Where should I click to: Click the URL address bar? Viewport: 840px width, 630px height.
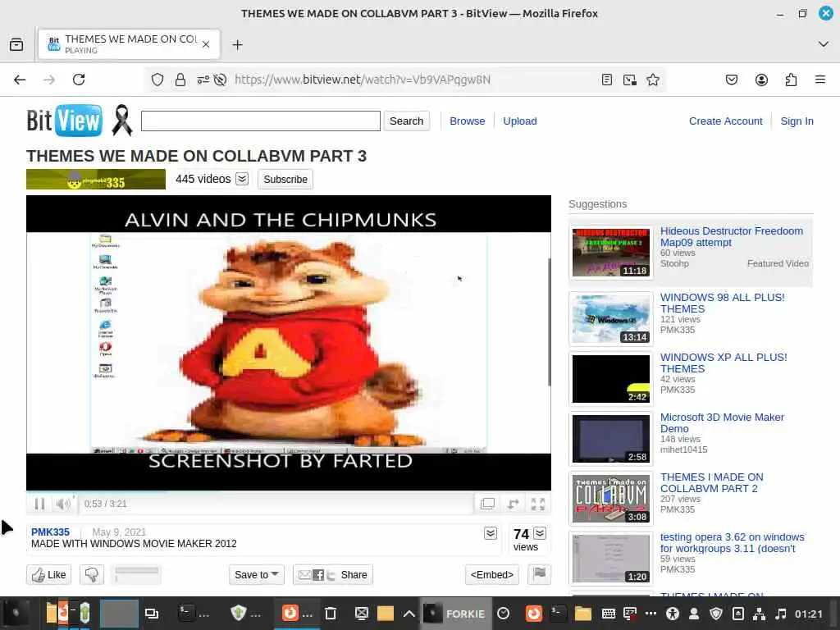(407, 80)
